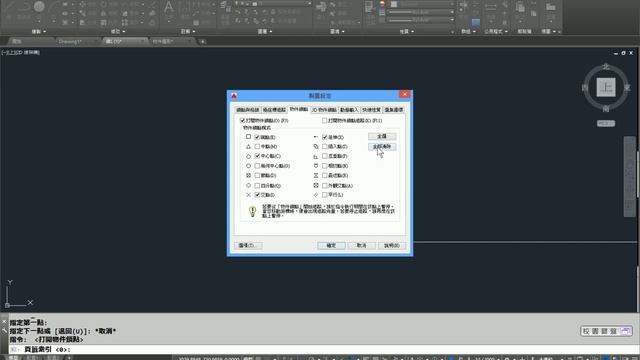Uncheck the 中心點(C) center snap
640x360 pixels.
[257, 156]
